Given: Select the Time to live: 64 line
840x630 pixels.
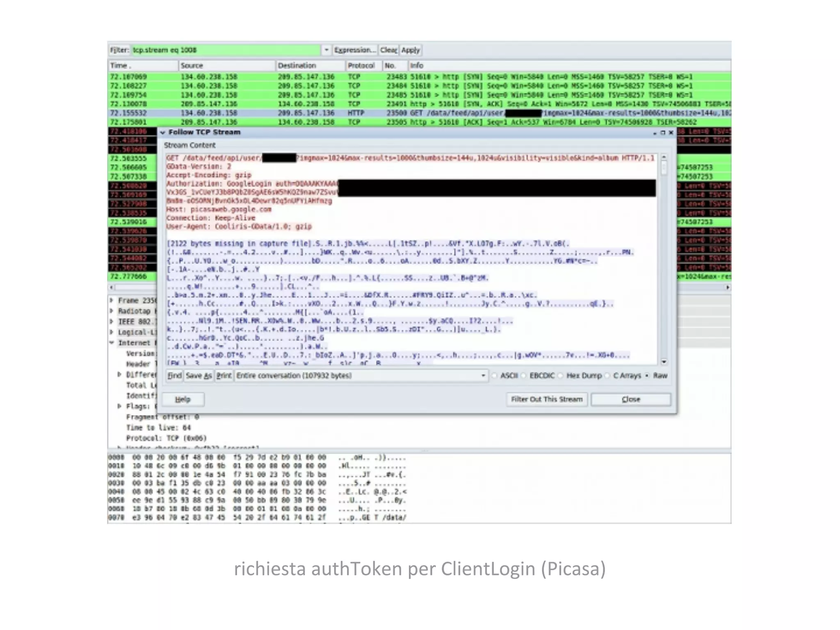Looking at the screenshot, I should point(159,428).
